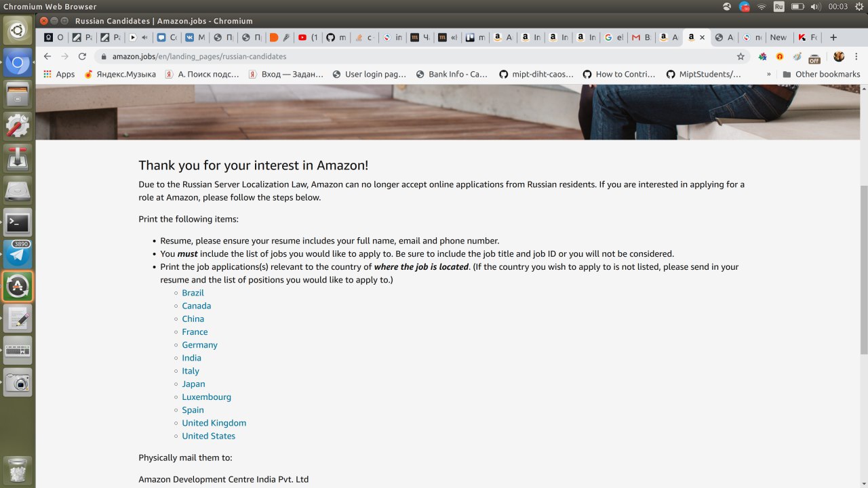Open the Terminal from the dock

tap(18, 222)
